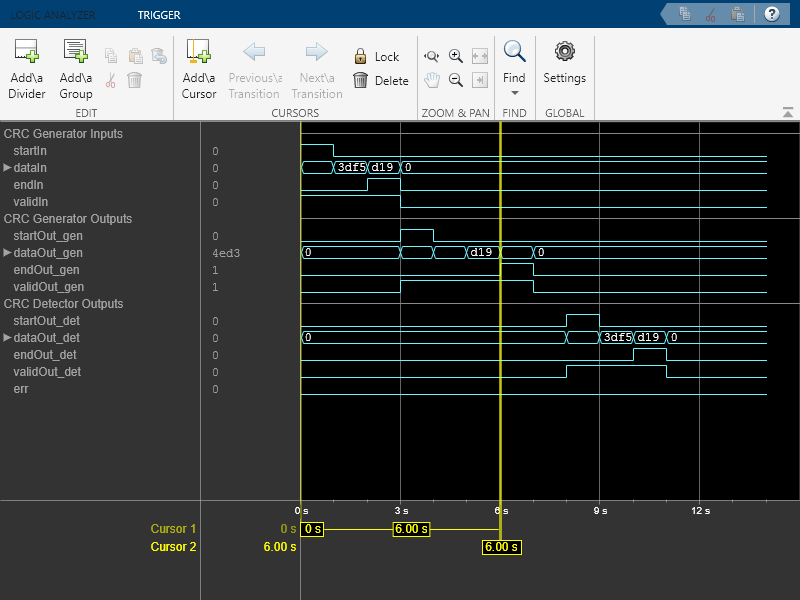Add a new signal group
800x600 pixels.
pyautogui.click(x=74, y=68)
